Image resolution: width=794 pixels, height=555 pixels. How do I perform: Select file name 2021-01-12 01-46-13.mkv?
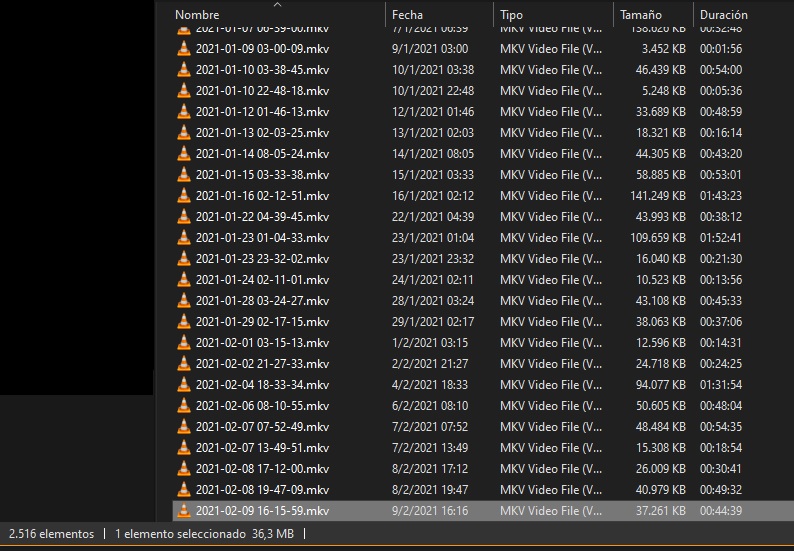(x=262, y=112)
